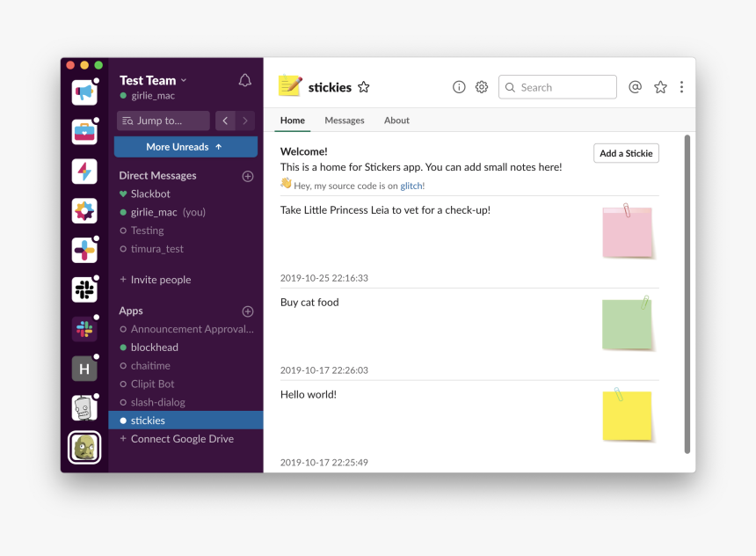Go forward using the history right arrow

[x=245, y=121]
